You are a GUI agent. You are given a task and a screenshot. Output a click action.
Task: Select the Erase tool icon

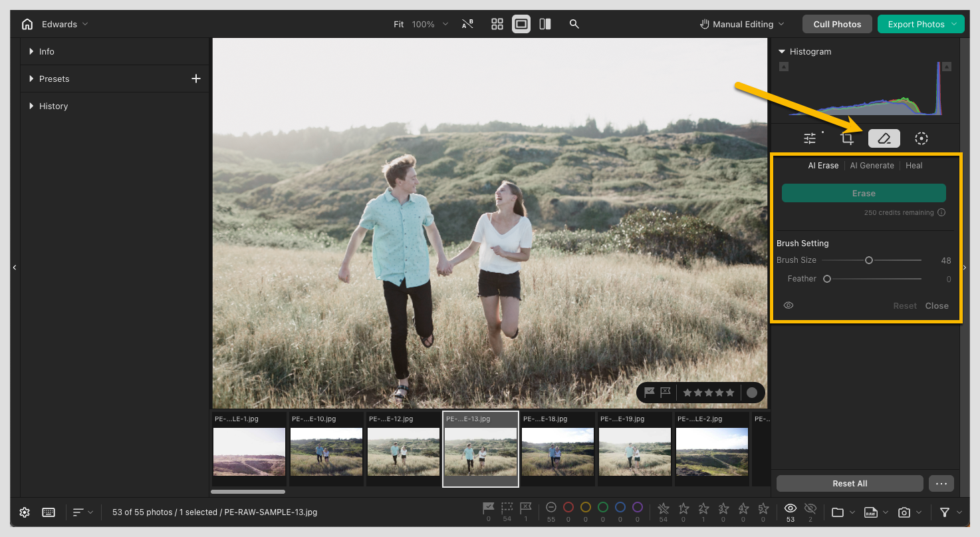click(x=884, y=138)
